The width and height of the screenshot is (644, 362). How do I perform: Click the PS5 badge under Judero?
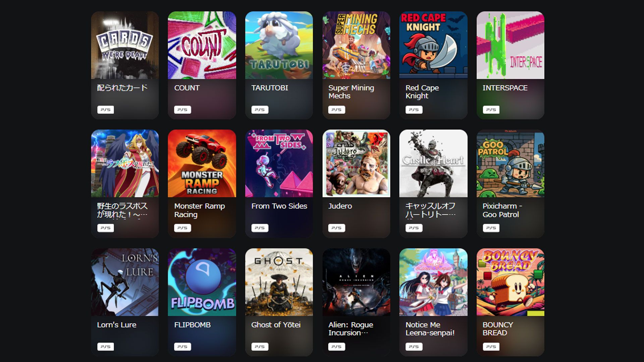(x=337, y=228)
